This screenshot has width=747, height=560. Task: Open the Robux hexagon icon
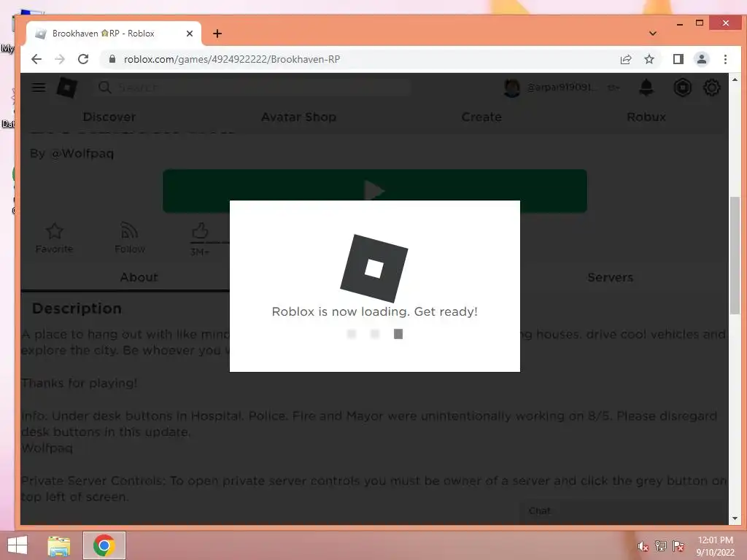(x=682, y=87)
